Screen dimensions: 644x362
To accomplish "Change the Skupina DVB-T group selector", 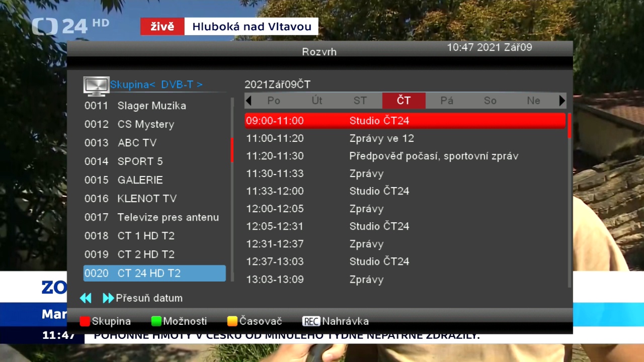I will coord(156,84).
